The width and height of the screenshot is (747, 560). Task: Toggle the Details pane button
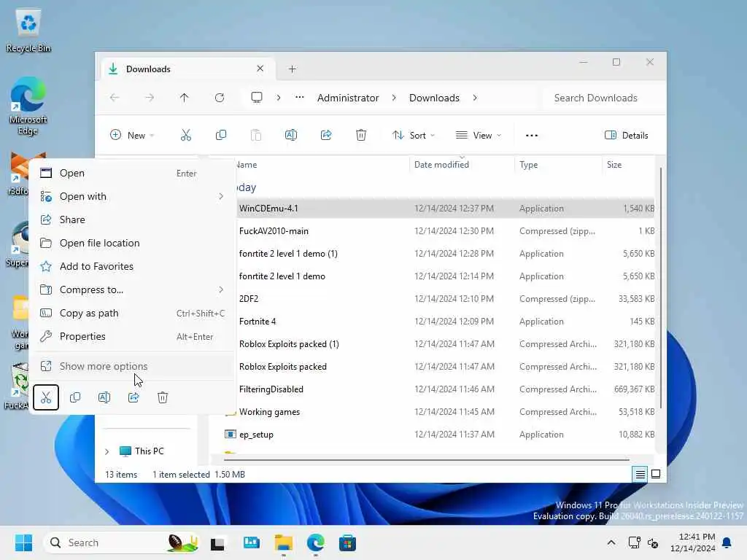627,135
